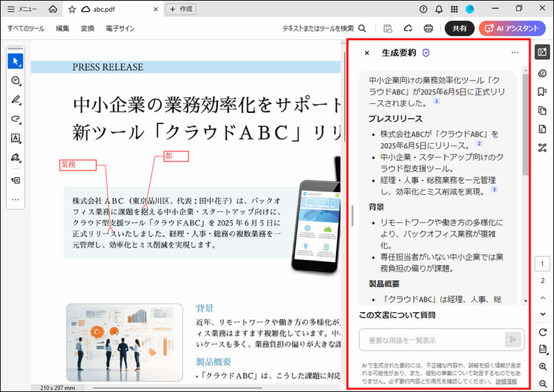554x392 pixels.
Task: Select the text box recognition tool
Action: (x=16, y=138)
